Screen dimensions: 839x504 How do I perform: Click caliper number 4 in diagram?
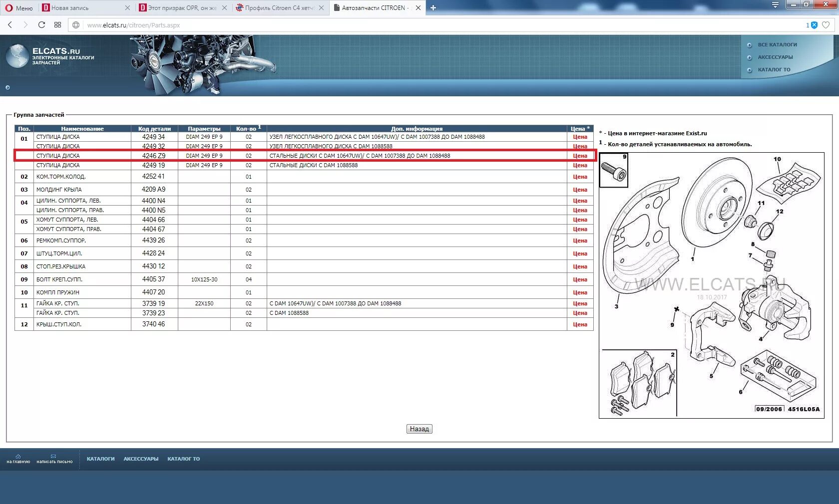(774, 307)
